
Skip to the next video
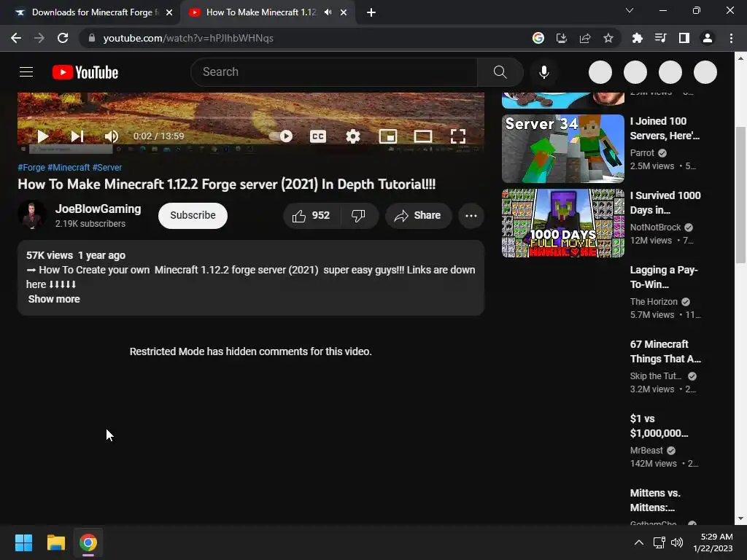coord(77,136)
